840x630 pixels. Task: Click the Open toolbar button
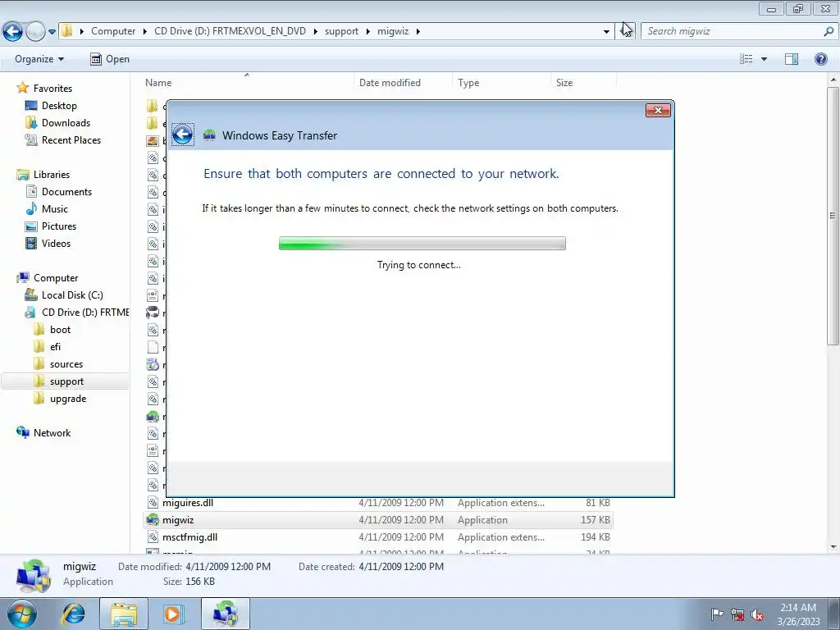110,59
